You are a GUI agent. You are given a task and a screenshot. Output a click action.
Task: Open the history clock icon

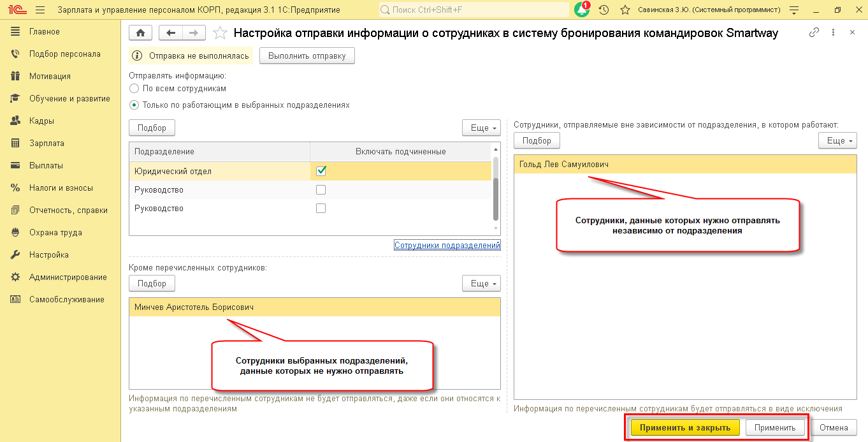(x=604, y=10)
